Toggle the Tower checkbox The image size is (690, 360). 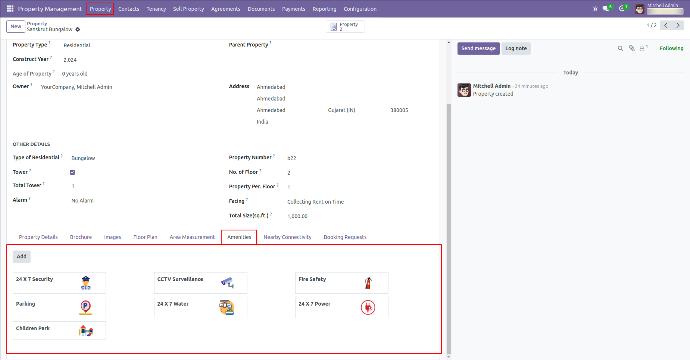coord(73,173)
